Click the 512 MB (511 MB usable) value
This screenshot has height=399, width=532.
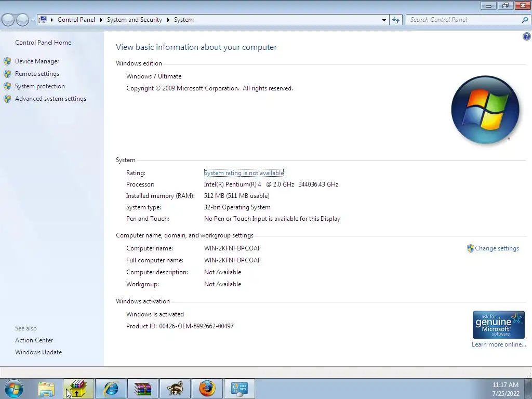pos(236,196)
